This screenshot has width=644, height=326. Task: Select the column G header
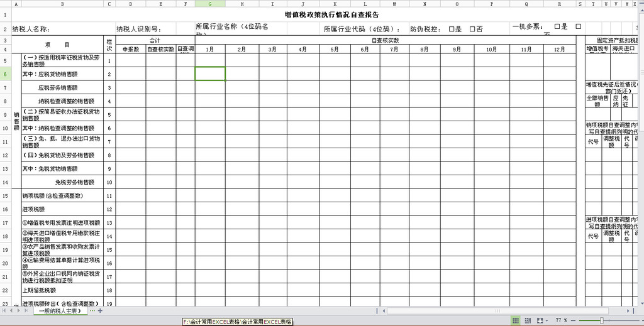pyautogui.click(x=210, y=4)
